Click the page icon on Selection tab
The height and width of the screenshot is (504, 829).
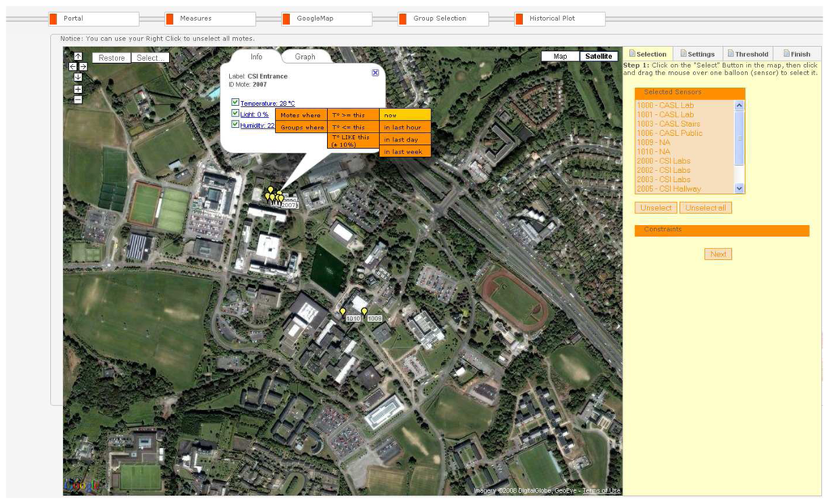[x=631, y=53]
